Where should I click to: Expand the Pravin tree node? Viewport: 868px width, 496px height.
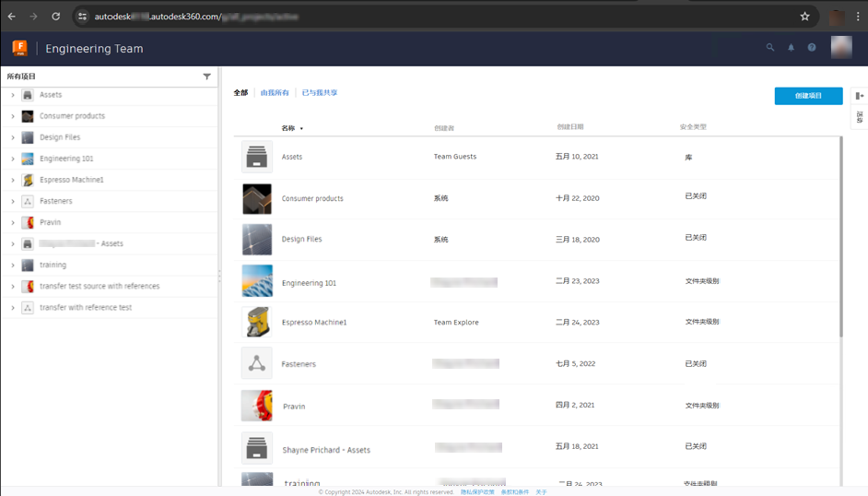coord(13,222)
